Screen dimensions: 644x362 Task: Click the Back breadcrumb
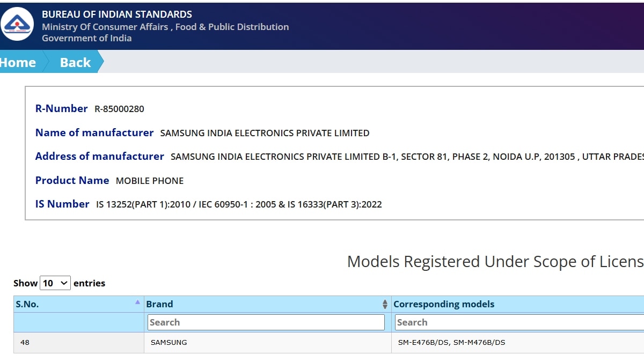75,62
